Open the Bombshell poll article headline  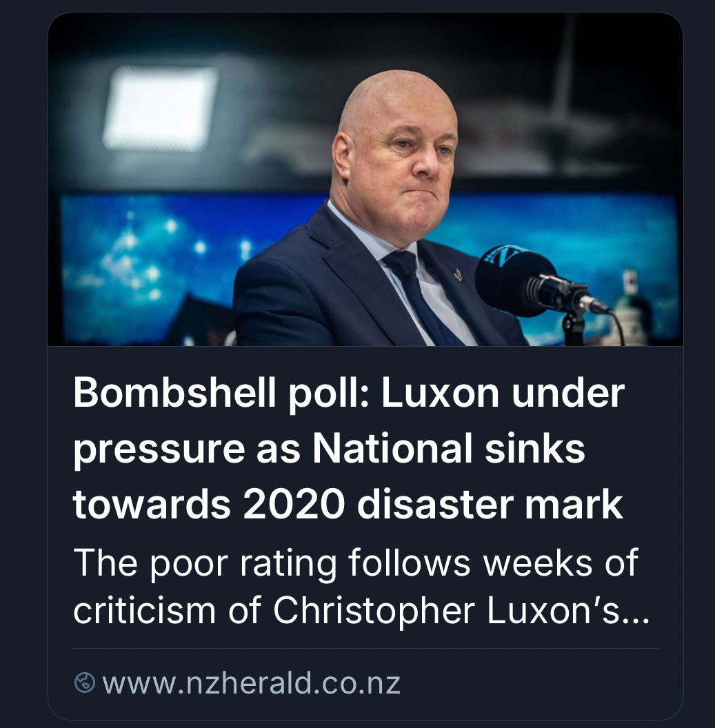[348, 449]
